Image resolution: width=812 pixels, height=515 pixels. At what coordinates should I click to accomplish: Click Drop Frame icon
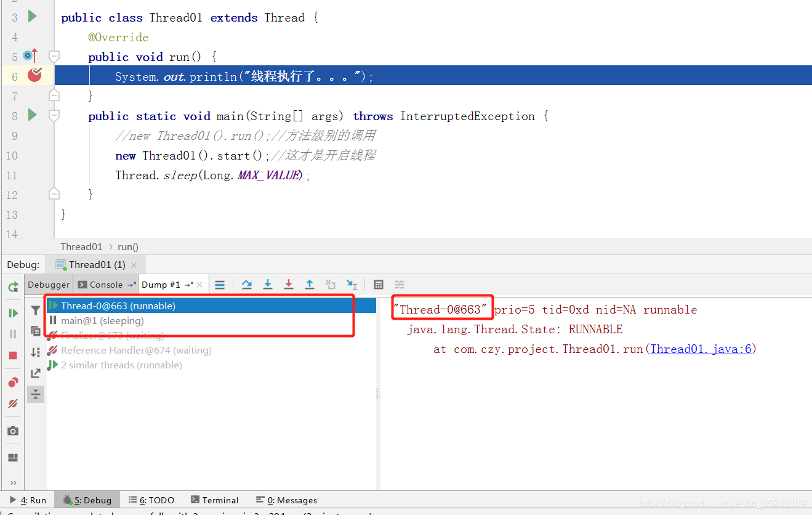pos(331,284)
